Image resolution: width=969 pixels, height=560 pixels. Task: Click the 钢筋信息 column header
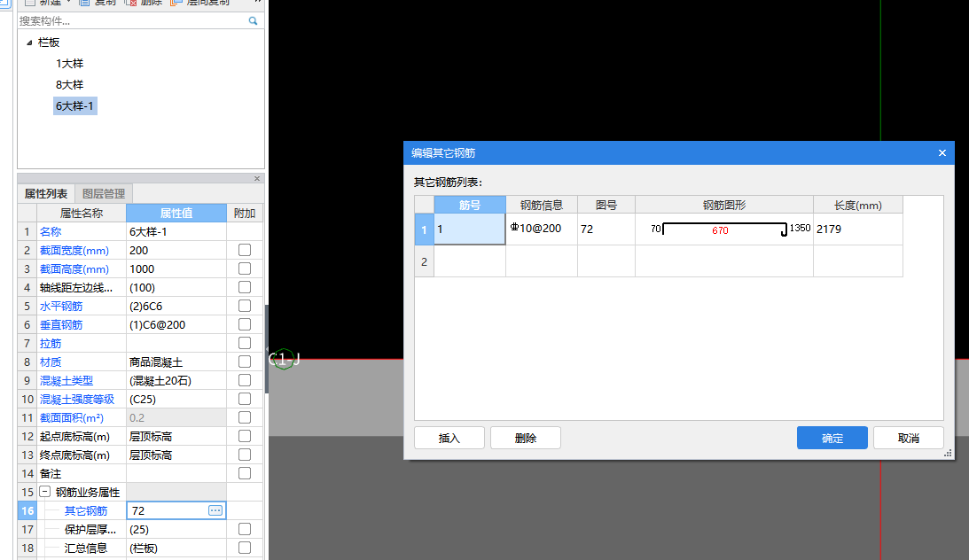click(x=542, y=205)
